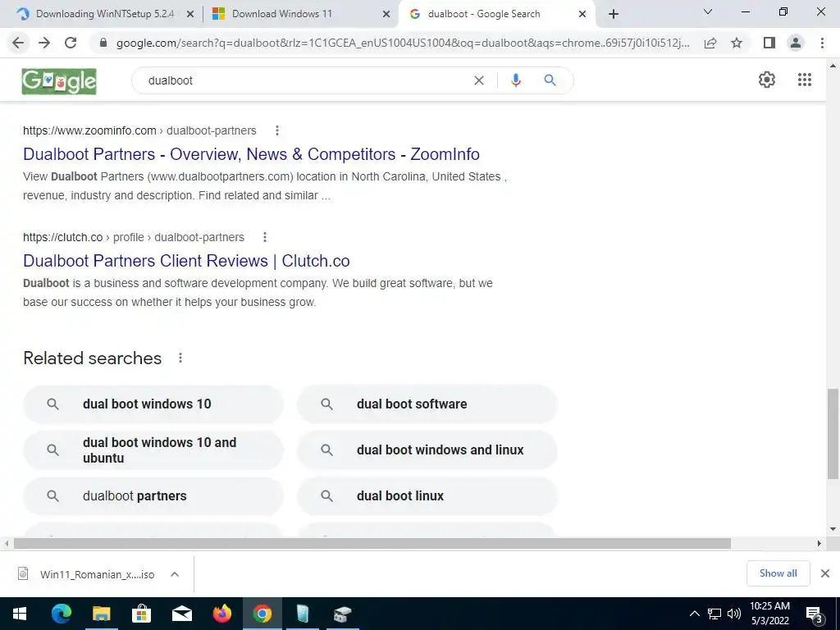Open Chrome profile avatar menu
This screenshot has width=840, height=630.
796,43
